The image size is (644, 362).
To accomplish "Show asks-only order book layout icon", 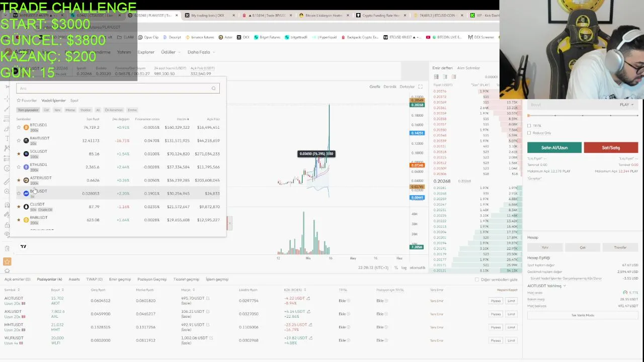I will pos(454,77).
